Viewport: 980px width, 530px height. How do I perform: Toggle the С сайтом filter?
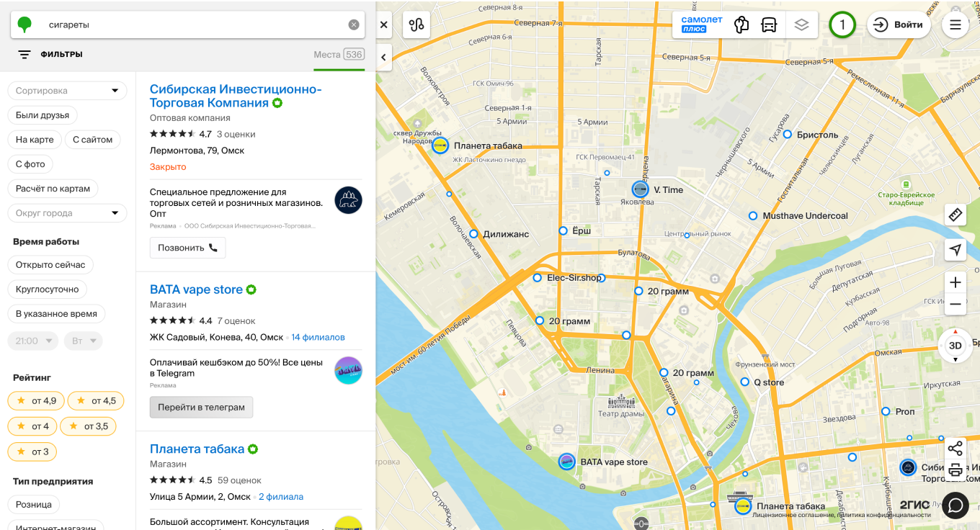93,140
